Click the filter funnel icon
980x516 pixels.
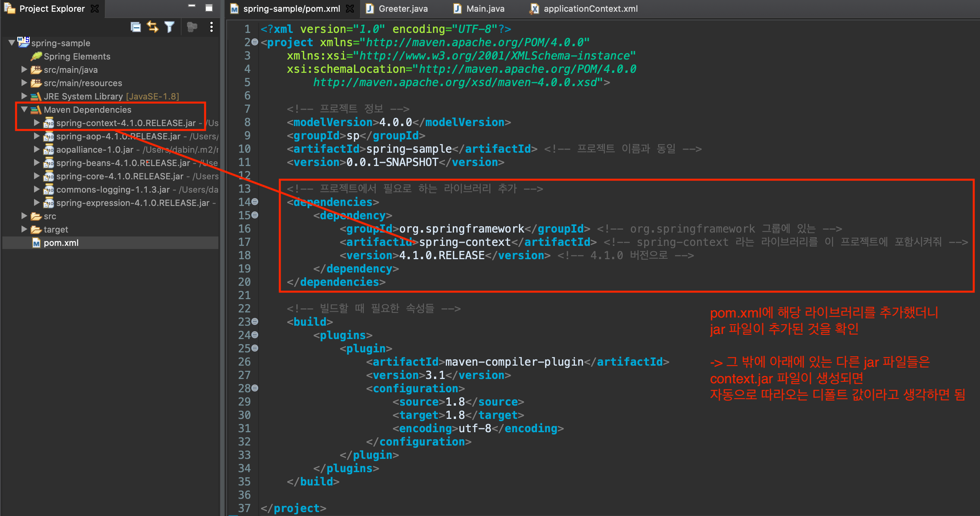pyautogui.click(x=169, y=27)
